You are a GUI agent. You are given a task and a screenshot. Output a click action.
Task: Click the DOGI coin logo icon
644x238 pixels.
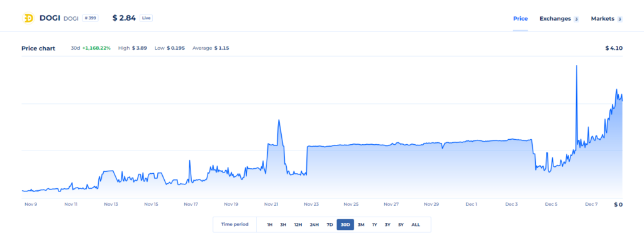pyautogui.click(x=29, y=18)
